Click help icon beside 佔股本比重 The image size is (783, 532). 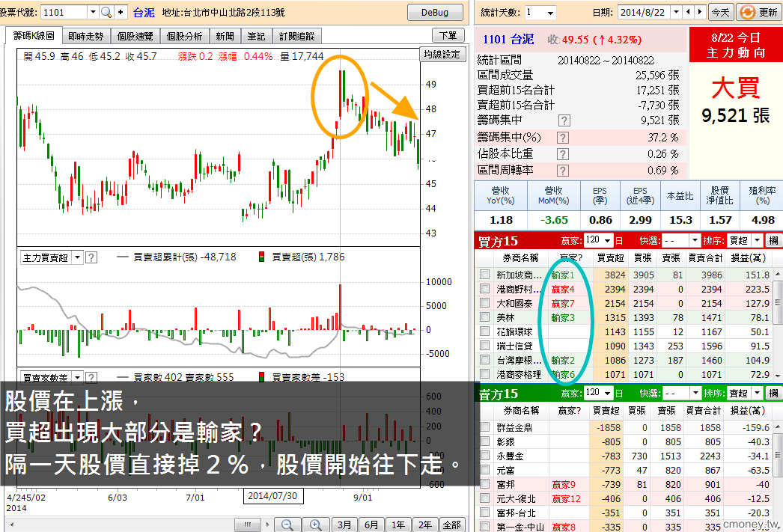(562, 154)
